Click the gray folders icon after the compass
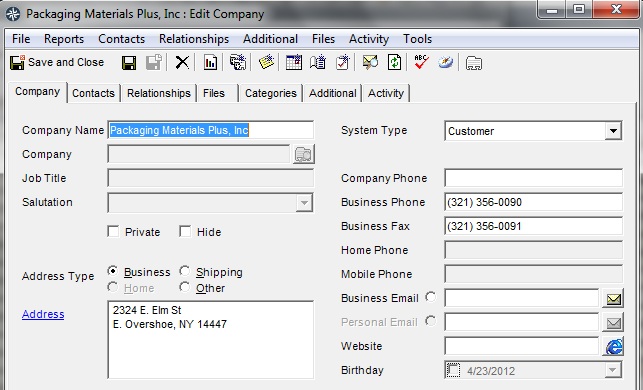Viewport: 643px width, 390px height. (x=474, y=63)
